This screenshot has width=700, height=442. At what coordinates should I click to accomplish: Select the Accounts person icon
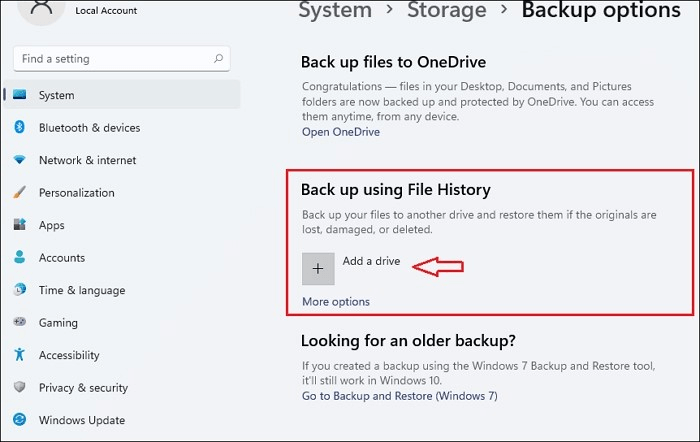pos(19,258)
